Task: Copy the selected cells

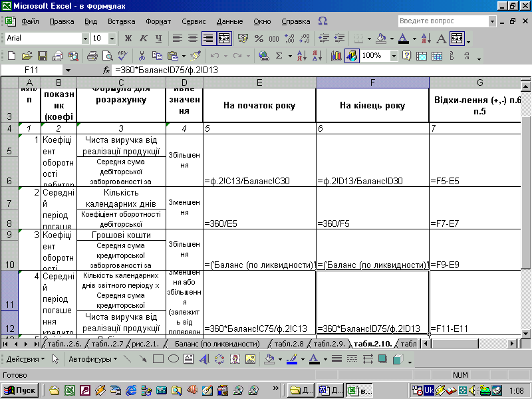Action: coord(157,56)
